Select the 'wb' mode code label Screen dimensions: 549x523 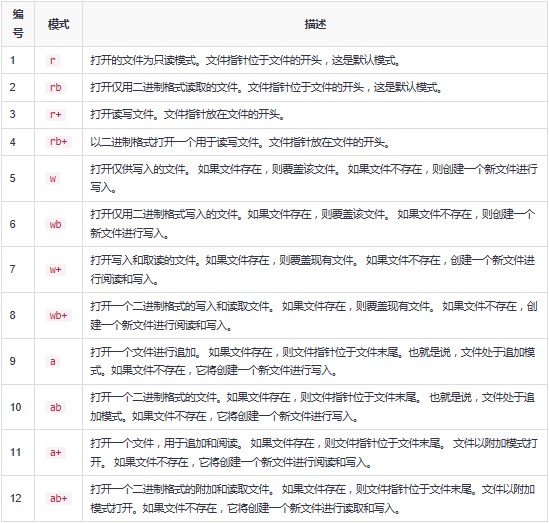(55, 224)
